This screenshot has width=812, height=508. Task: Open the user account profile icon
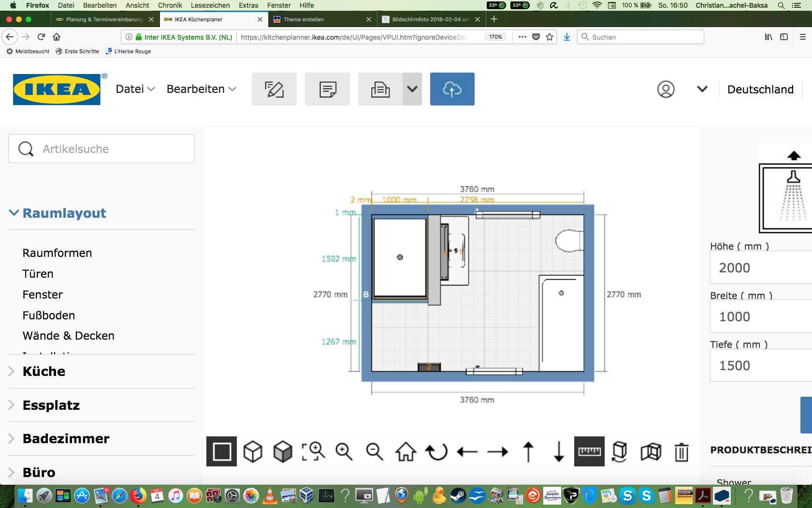[x=666, y=90]
